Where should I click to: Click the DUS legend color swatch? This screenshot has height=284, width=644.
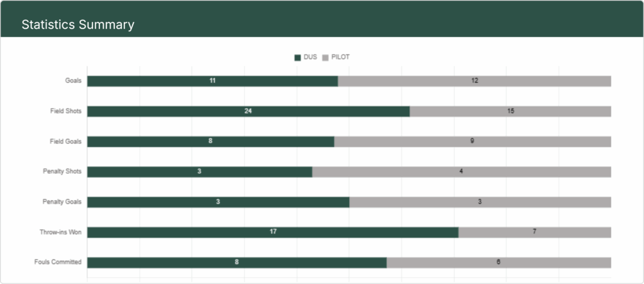(x=297, y=58)
